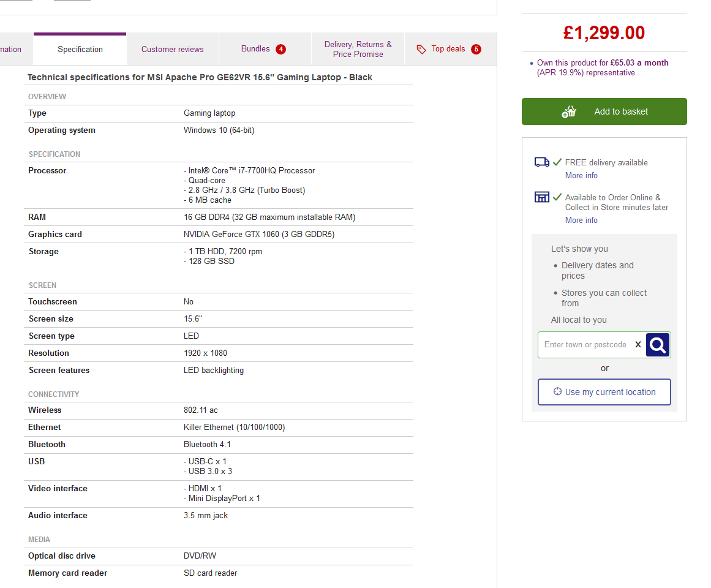This screenshot has height=588, width=711.
Task: Click the Touchscreen row label
Action: (x=53, y=302)
